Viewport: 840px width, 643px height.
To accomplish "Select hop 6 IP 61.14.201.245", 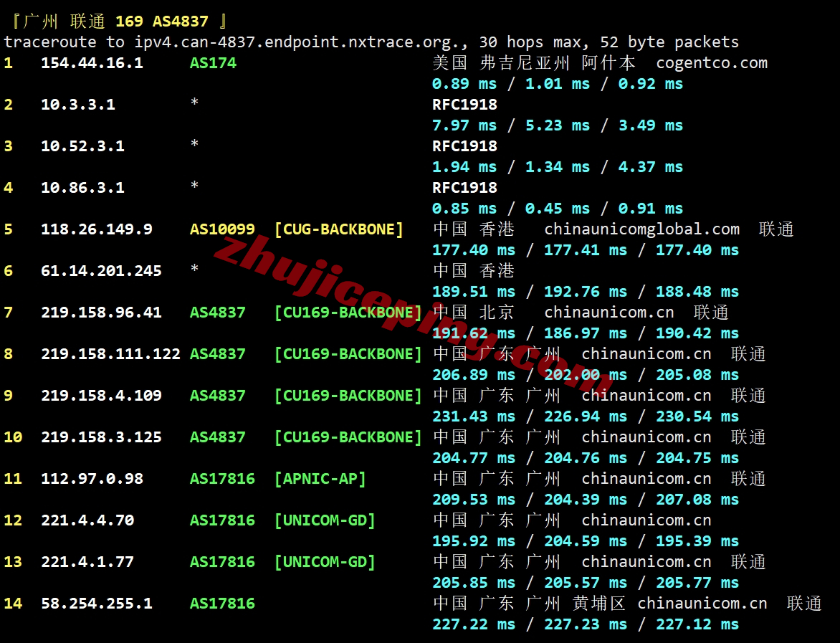I will coord(101,271).
